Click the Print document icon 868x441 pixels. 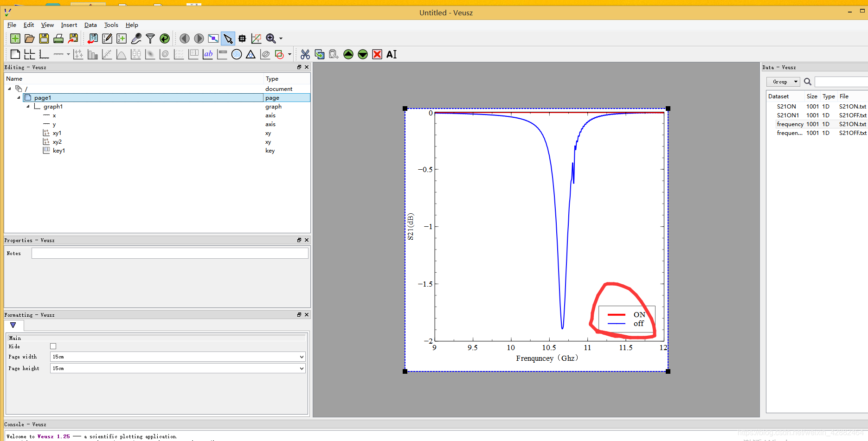[58, 38]
